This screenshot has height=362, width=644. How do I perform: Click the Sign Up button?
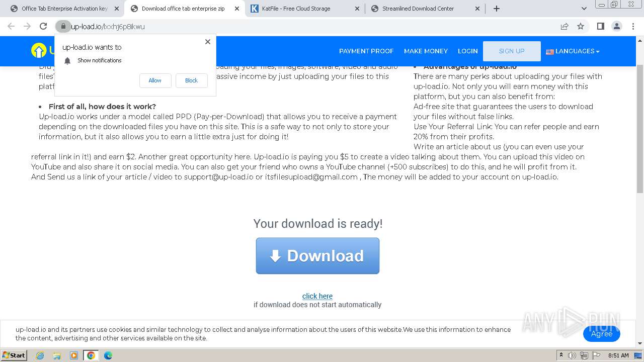tap(512, 51)
